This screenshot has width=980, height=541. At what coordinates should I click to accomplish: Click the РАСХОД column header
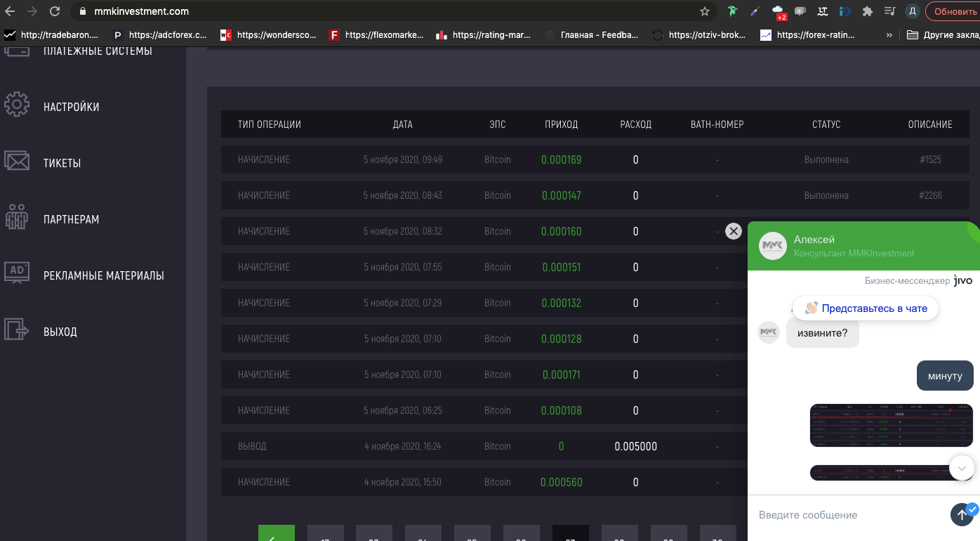(x=636, y=124)
